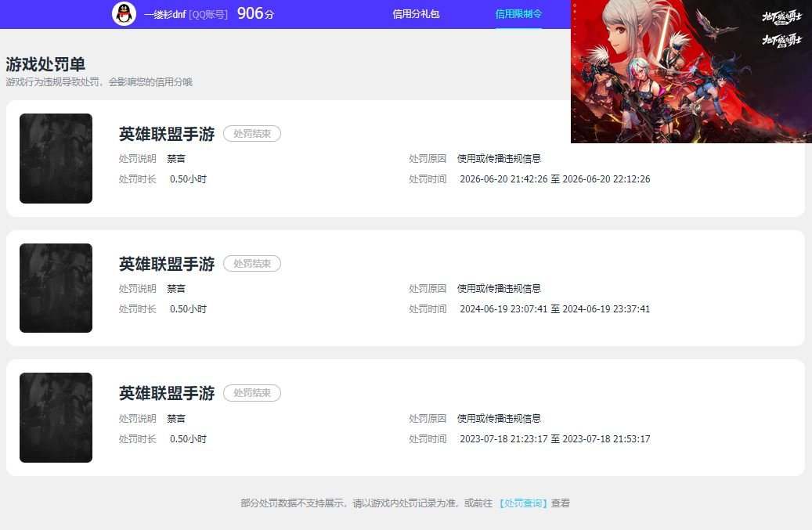Click the 处罚查询 link in the footer
Screen dimensions: 812x530
click(523, 503)
